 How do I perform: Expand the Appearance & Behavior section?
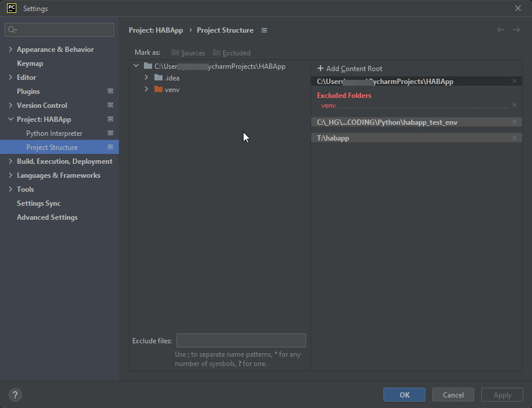10,50
